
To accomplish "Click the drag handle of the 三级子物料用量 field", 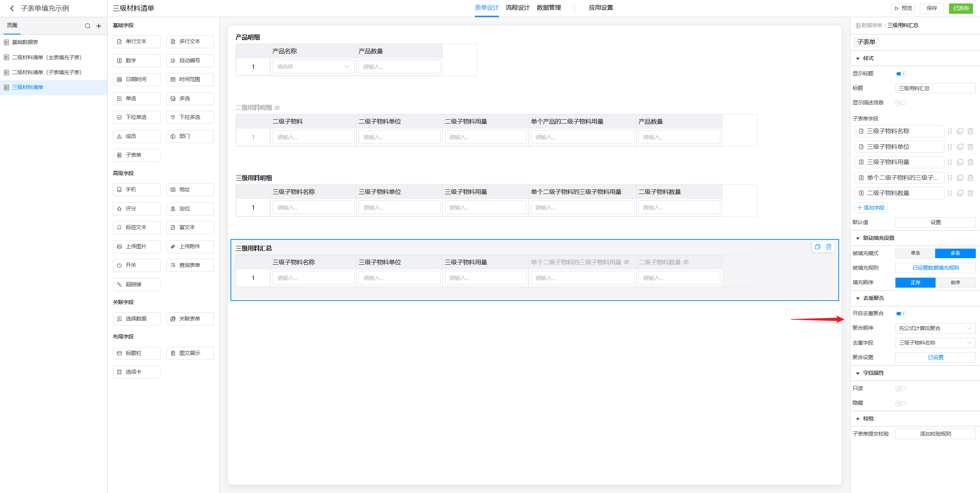I will click(950, 162).
